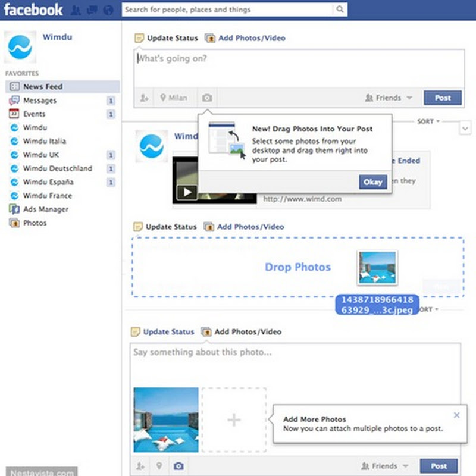Open the Wimdu profile name link
The width and height of the screenshot is (476, 476).
(57, 37)
